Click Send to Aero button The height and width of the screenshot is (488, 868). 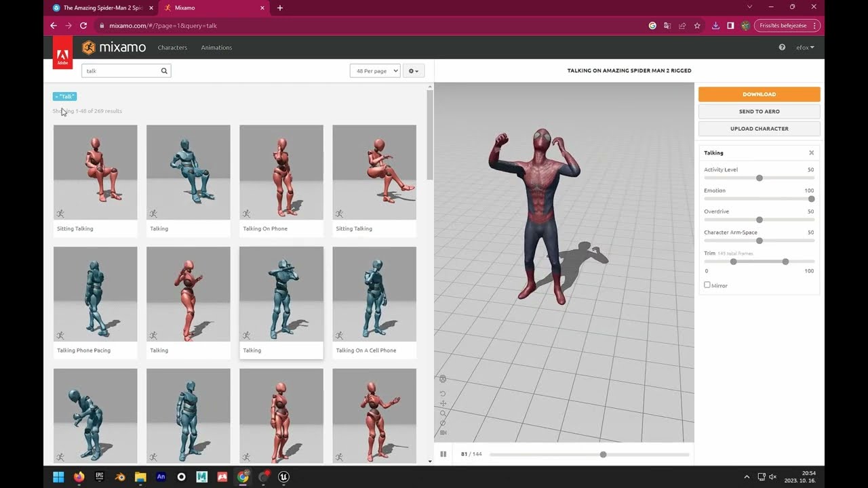pyautogui.click(x=759, y=111)
